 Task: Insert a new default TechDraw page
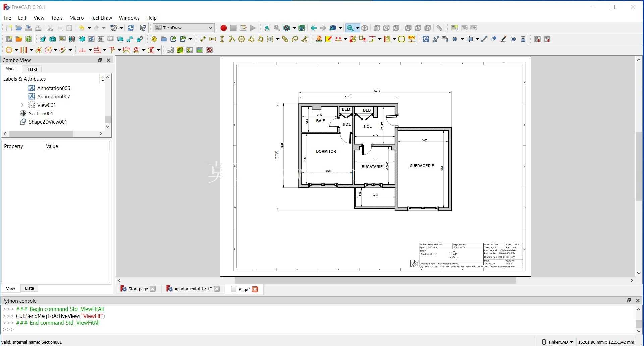(x=9, y=39)
